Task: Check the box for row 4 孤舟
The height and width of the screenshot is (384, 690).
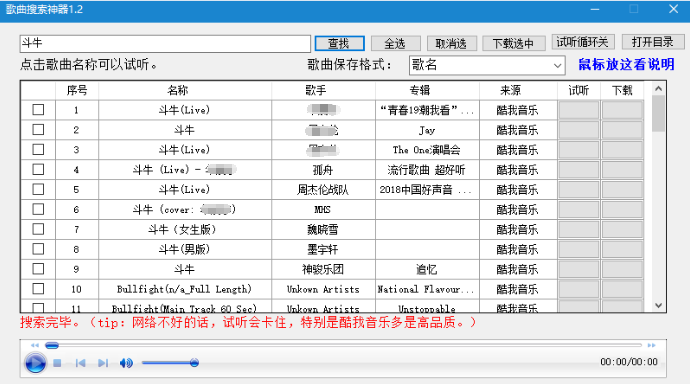Action: [38, 169]
